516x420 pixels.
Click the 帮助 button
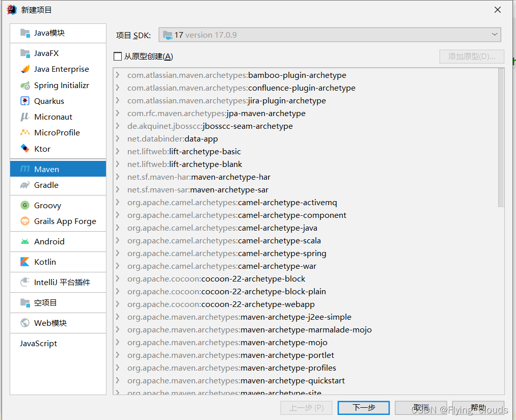478,408
